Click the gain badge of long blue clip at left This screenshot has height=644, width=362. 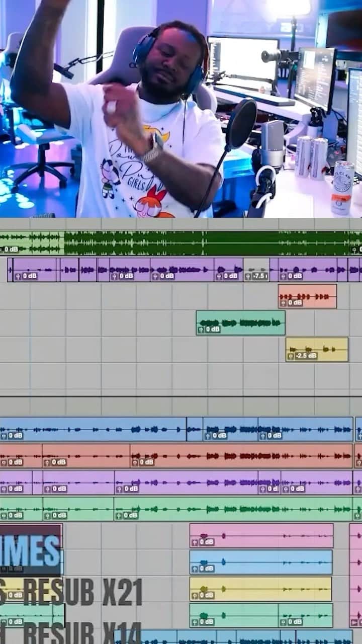click(x=12, y=436)
